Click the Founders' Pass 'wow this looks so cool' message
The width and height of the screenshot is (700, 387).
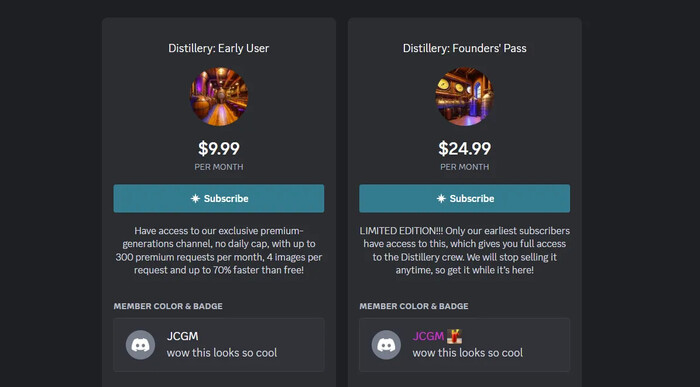pyautogui.click(x=467, y=353)
